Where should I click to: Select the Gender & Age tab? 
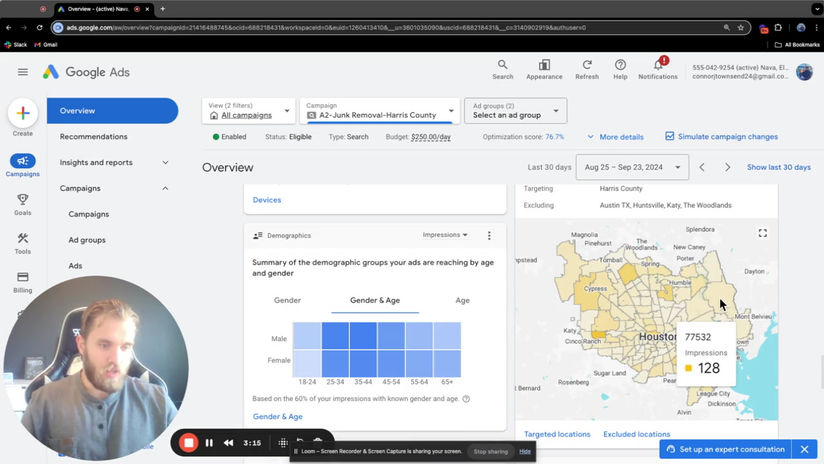[375, 300]
